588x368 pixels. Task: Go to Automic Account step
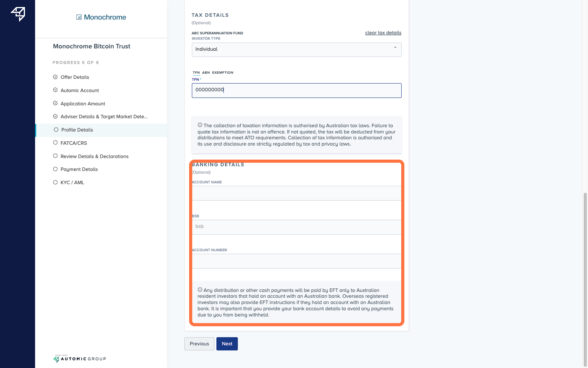[x=80, y=91]
